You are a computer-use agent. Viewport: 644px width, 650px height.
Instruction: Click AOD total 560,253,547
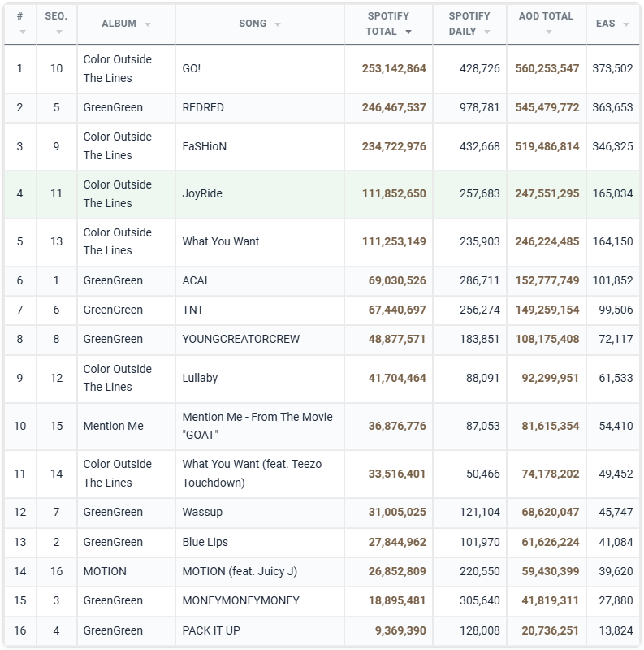click(547, 68)
